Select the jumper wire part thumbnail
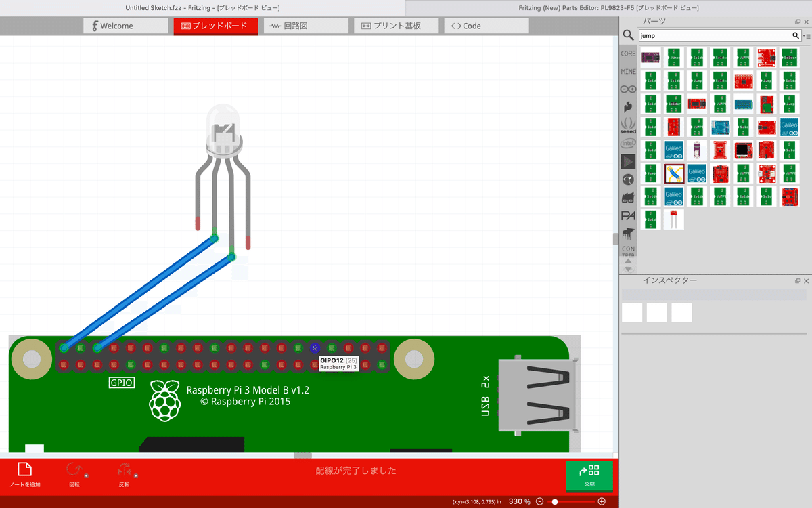The height and width of the screenshot is (508, 812). [674, 174]
